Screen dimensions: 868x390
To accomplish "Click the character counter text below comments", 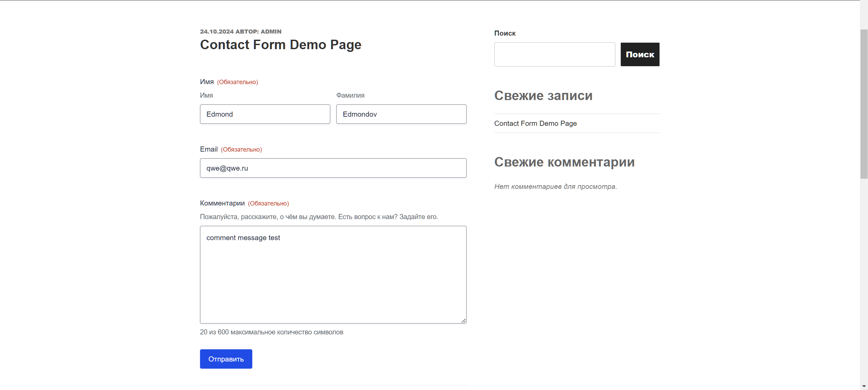I will point(271,332).
